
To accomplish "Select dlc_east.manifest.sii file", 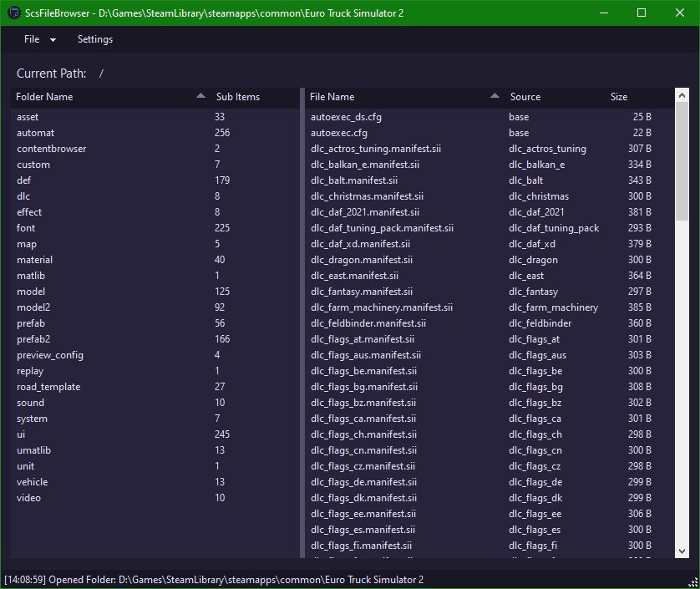I will (x=490, y=276).
